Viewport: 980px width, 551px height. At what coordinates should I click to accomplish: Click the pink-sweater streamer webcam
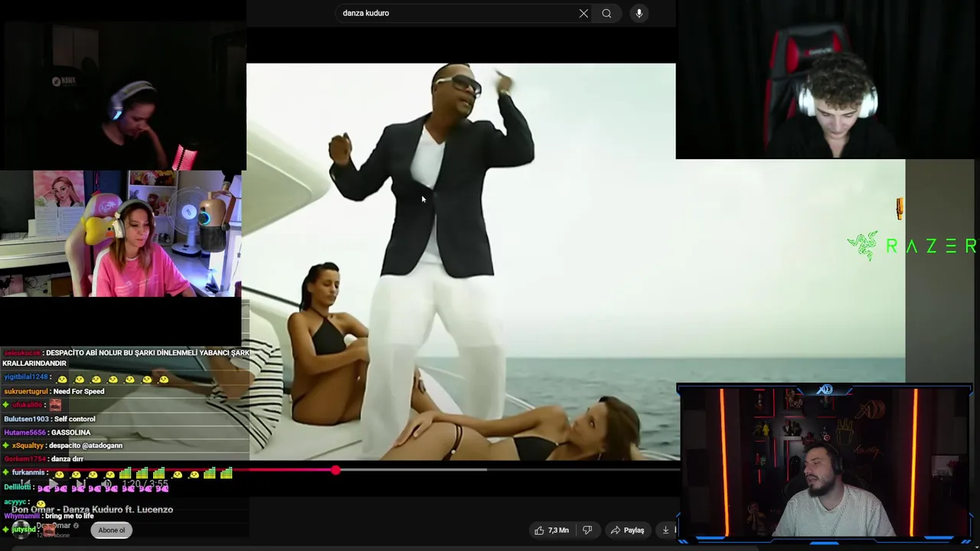[121, 233]
